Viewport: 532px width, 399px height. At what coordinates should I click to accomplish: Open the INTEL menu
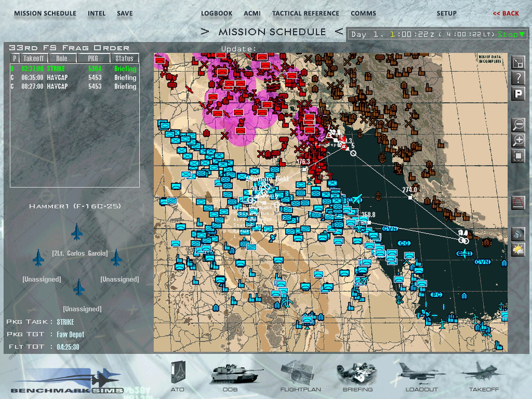(97, 13)
